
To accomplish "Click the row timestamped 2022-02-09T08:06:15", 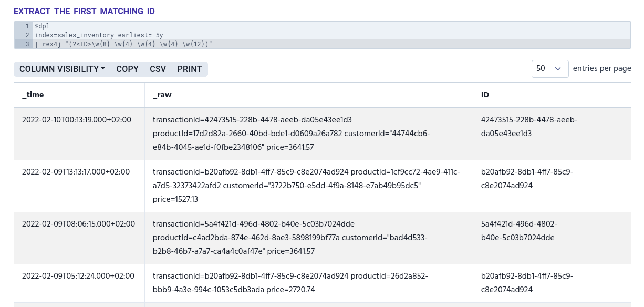I will [x=78, y=224].
